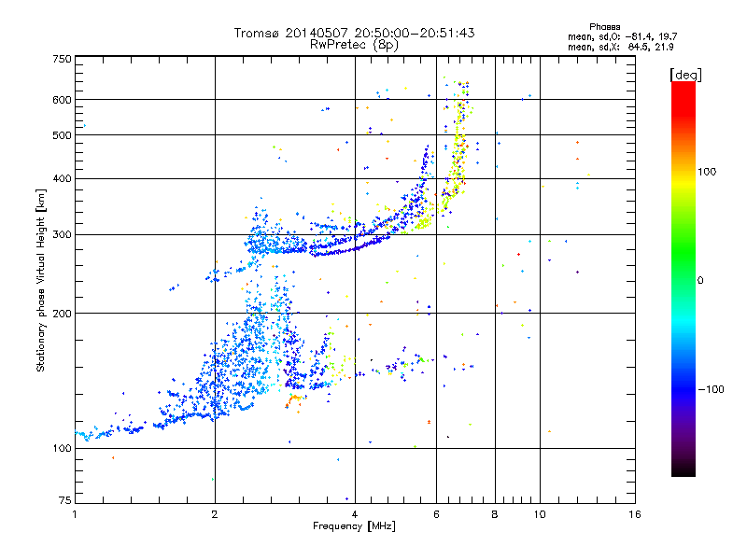The height and width of the screenshot is (560, 747).
Task: Click the yellow-green trace segment near 5.5 MHz
Action: (423, 222)
